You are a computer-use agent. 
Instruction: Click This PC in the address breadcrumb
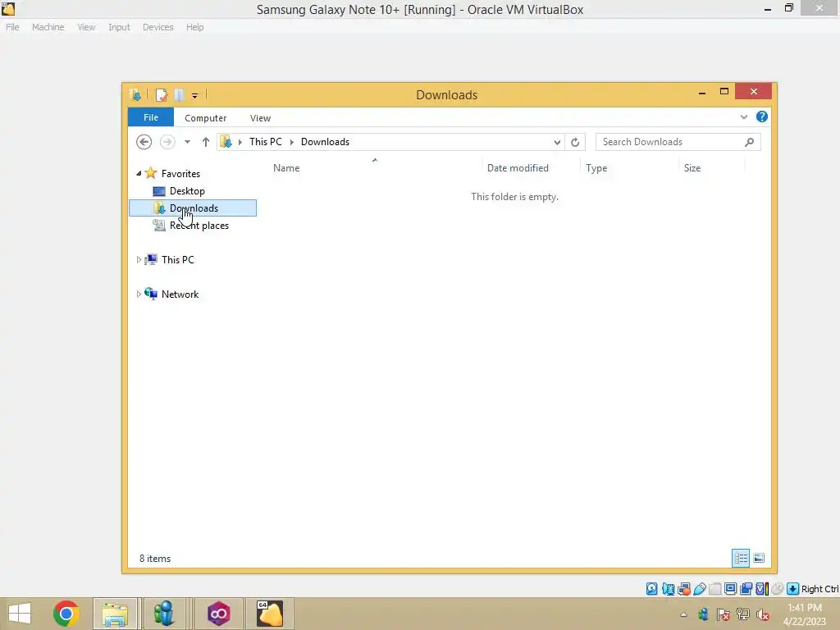(265, 142)
